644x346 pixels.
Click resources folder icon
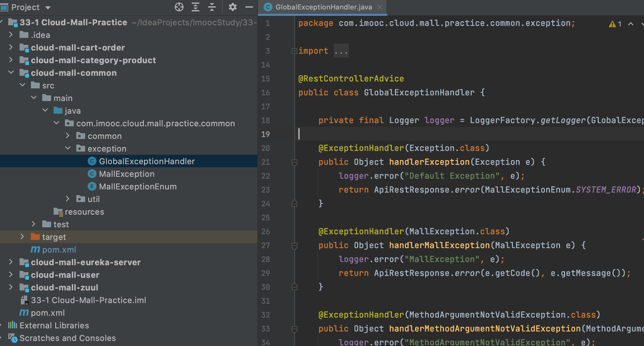pos(58,212)
